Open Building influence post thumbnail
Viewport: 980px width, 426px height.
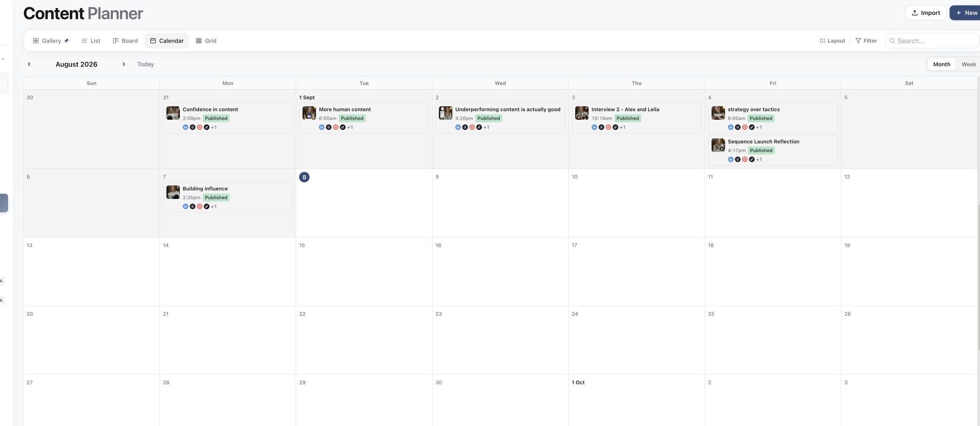tap(173, 193)
